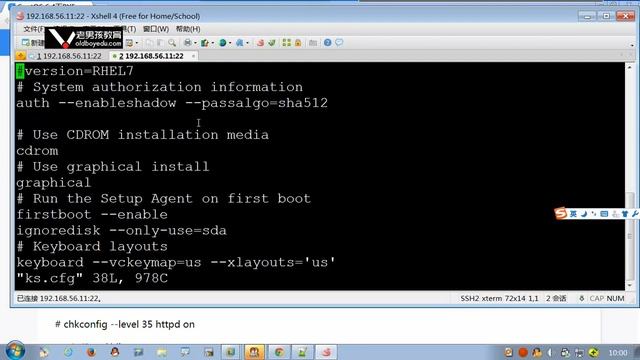Screen dimensions: 640x360
Task: Click the Xshell taskbar button
Action: click(326, 352)
